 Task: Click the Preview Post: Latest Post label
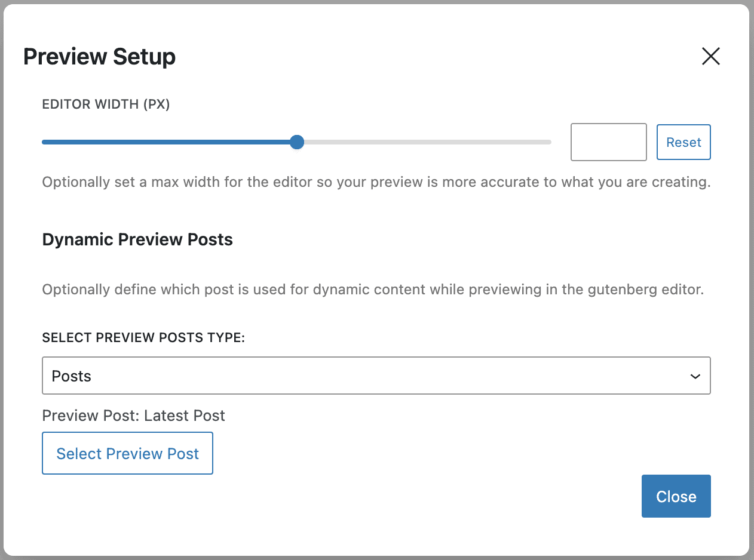(x=133, y=416)
